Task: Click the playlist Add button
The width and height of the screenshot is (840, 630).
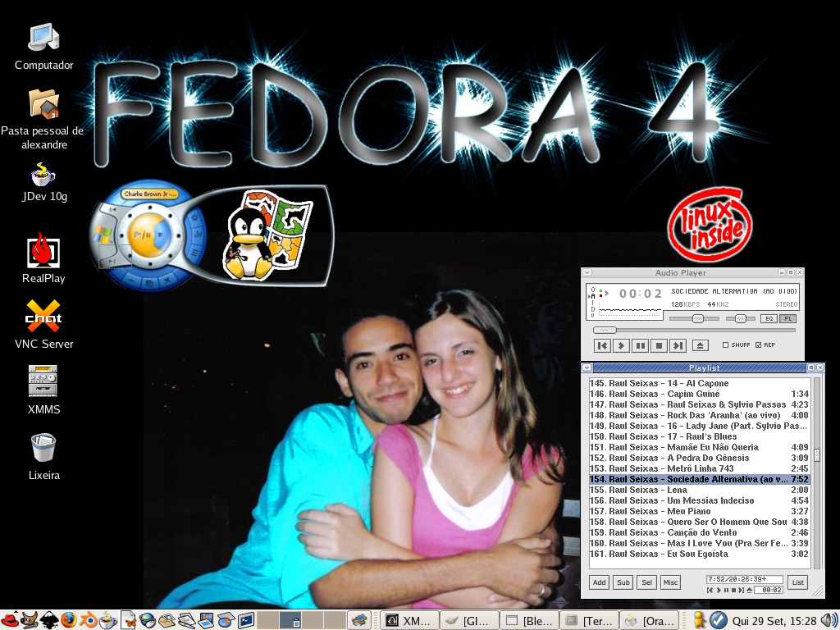Action: 600,582
